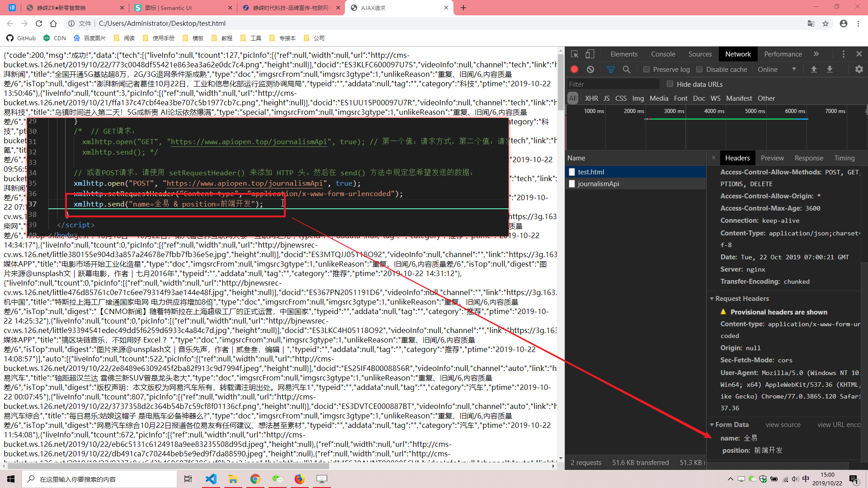This screenshot has height=488, width=868.
Task: Click the 3000 ms timeline marker
Action: [x=674, y=111]
